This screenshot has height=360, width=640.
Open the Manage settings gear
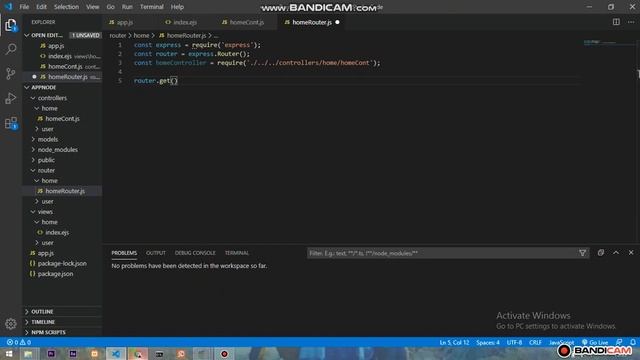tap(11, 324)
